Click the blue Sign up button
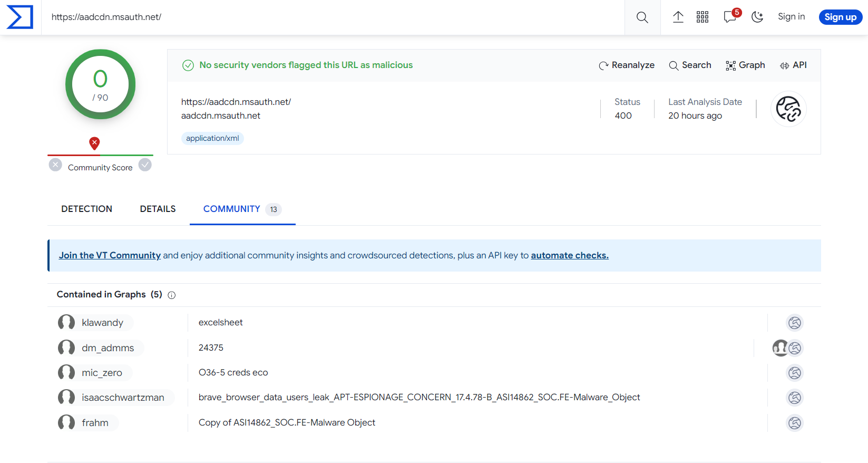 click(840, 17)
